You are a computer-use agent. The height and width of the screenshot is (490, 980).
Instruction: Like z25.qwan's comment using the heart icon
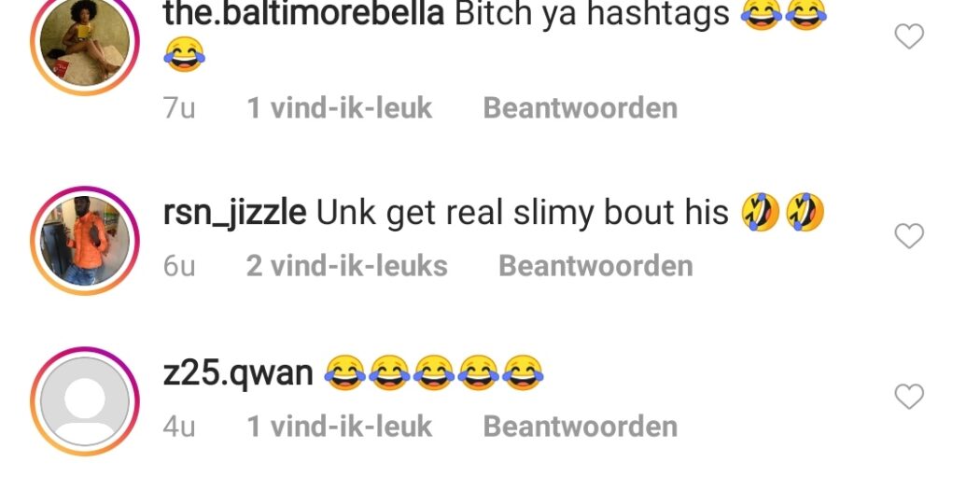[909, 397]
